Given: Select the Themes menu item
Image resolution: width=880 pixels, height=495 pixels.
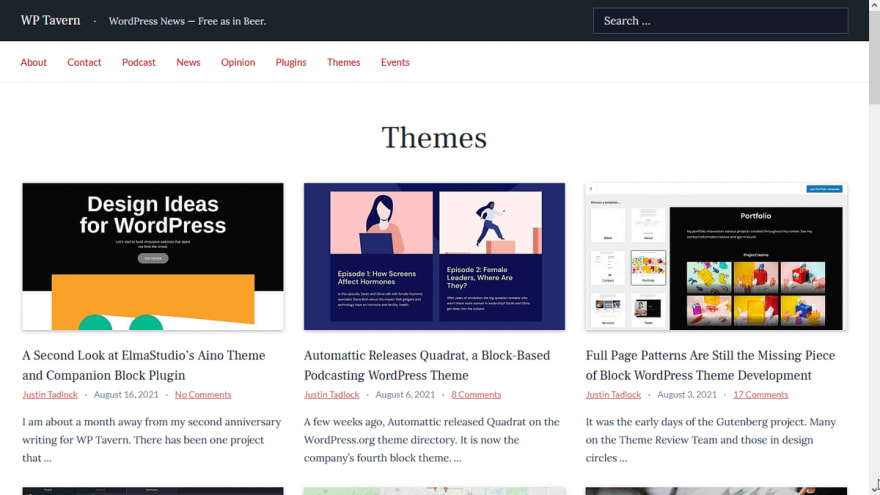Looking at the screenshot, I should 343,62.
